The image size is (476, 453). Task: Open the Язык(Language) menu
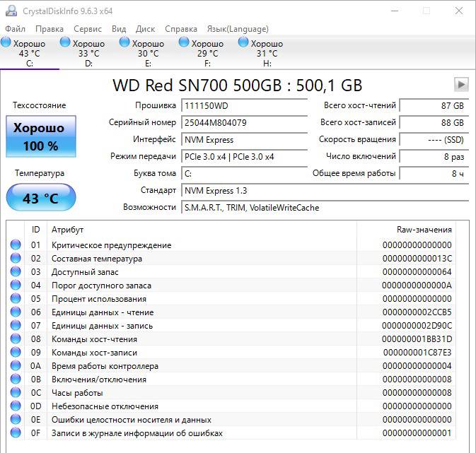point(238,29)
